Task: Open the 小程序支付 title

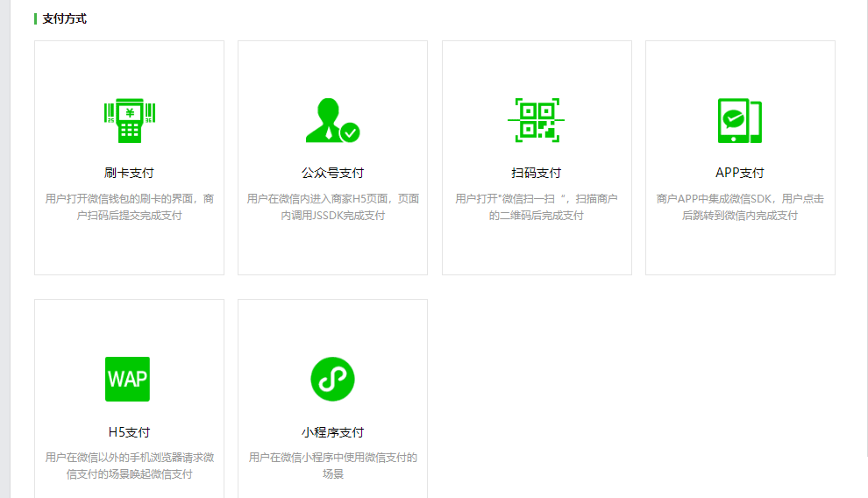Action: (x=332, y=432)
